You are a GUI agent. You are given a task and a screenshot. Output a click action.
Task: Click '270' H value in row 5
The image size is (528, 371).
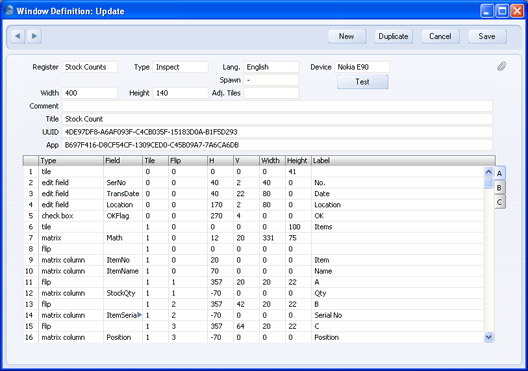click(x=220, y=216)
